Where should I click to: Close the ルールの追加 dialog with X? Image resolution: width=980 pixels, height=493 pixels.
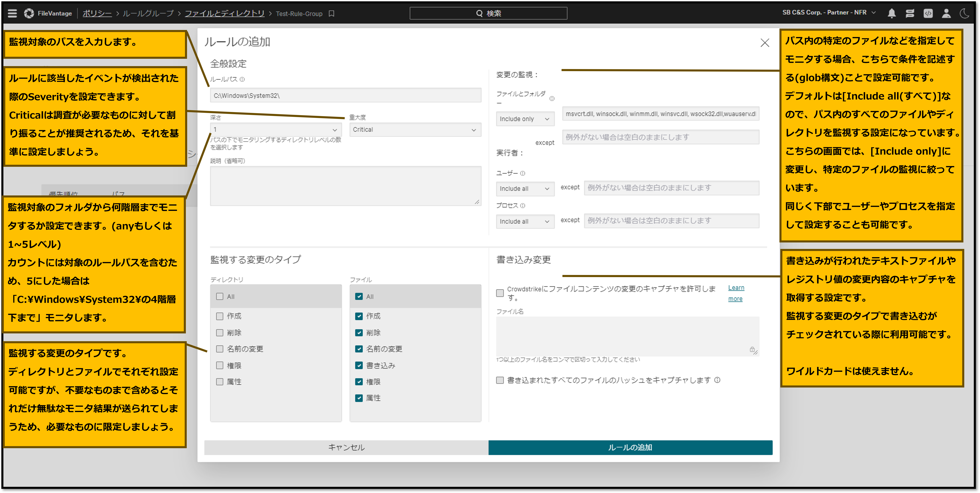point(765,43)
